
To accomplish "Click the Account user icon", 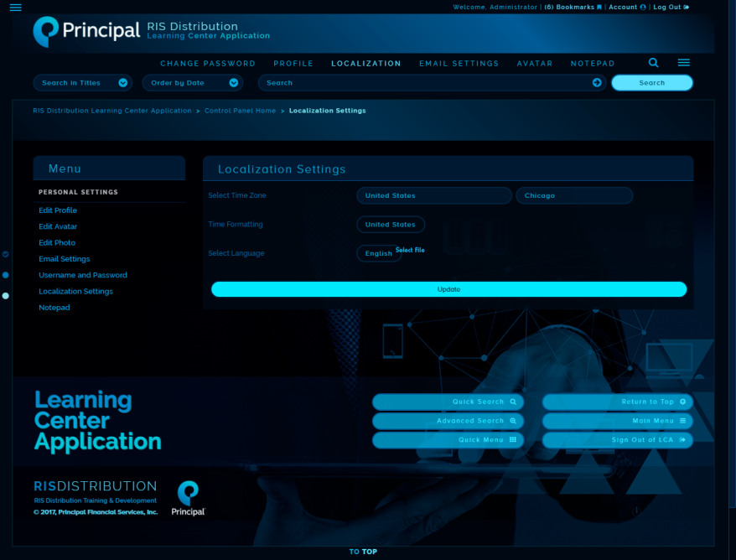I will pyautogui.click(x=643, y=7).
